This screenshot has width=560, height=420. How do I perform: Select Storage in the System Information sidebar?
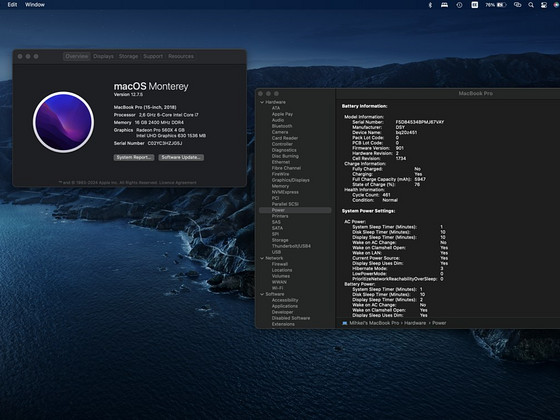[280, 240]
